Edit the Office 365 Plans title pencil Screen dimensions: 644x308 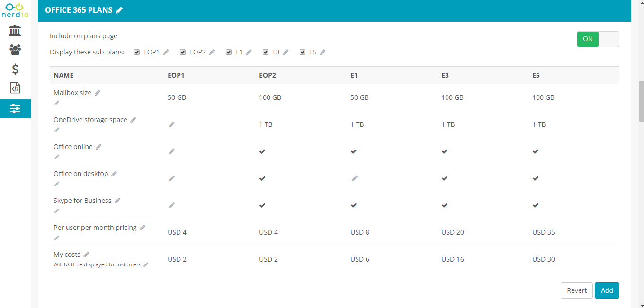tap(119, 10)
